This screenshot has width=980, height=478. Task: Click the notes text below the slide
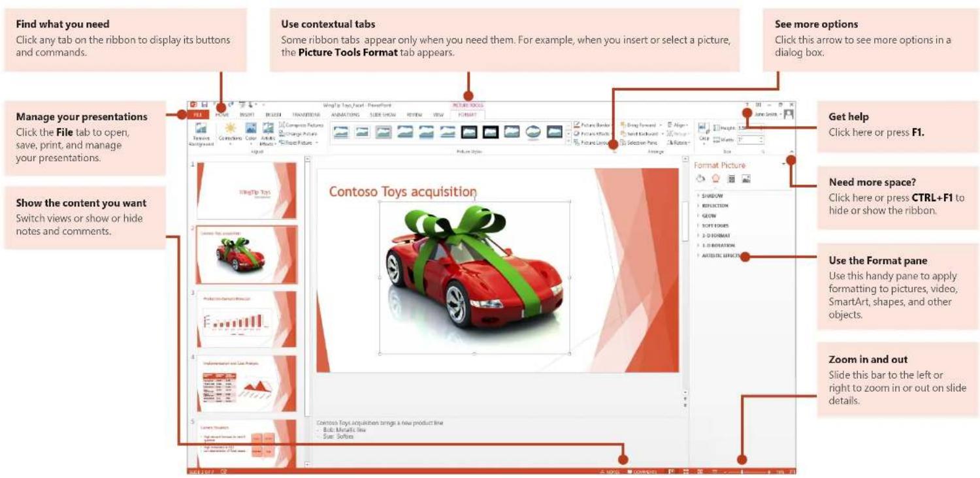click(379, 430)
